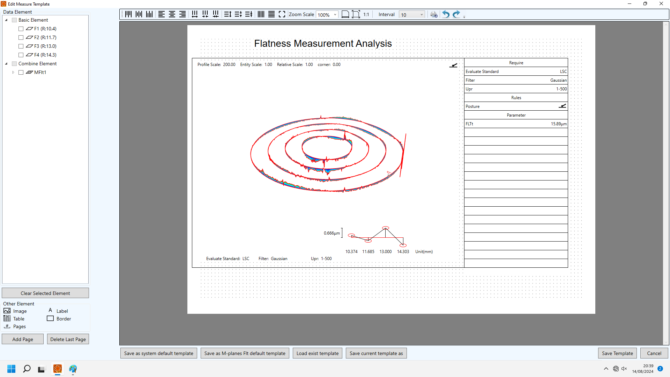Image resolution: width=670 pixels, height=377 pixels.
Task: Click the Add Page button
Action: [23, 339]
